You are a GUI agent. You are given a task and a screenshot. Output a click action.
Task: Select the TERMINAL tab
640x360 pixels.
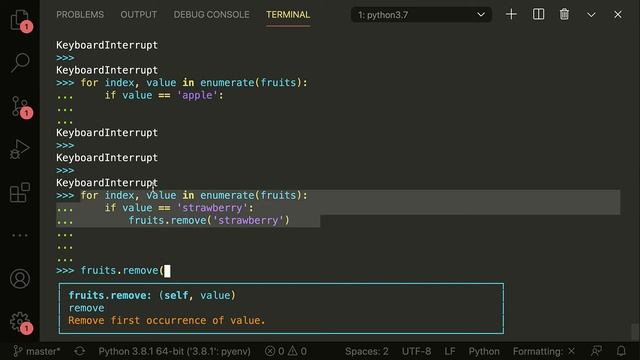(288, 15)
